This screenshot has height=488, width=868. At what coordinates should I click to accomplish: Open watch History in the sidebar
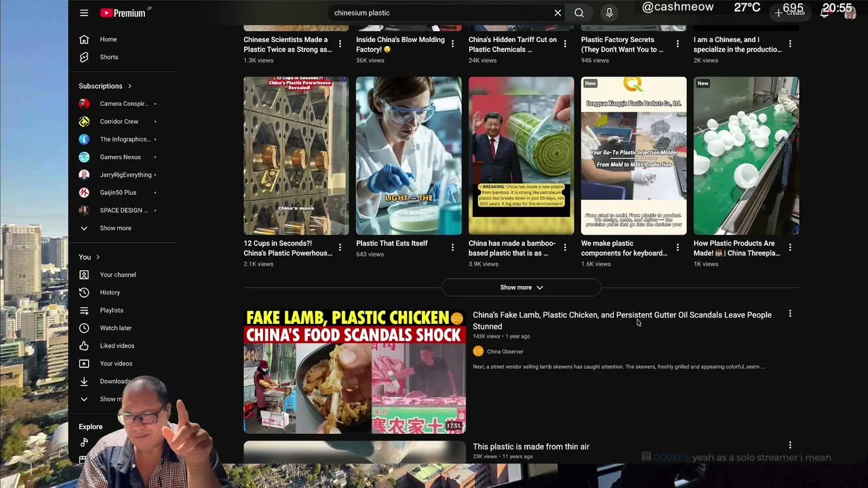point(122,292)
